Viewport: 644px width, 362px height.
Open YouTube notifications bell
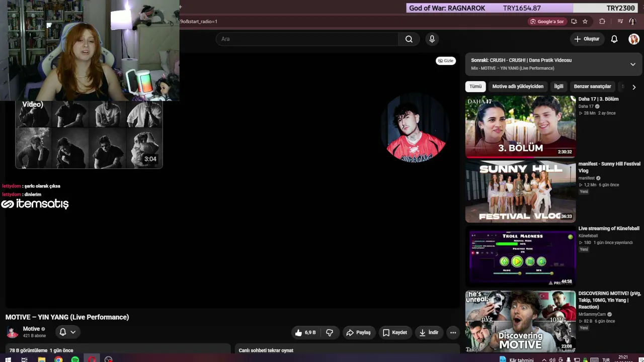(x=614, y=39)
